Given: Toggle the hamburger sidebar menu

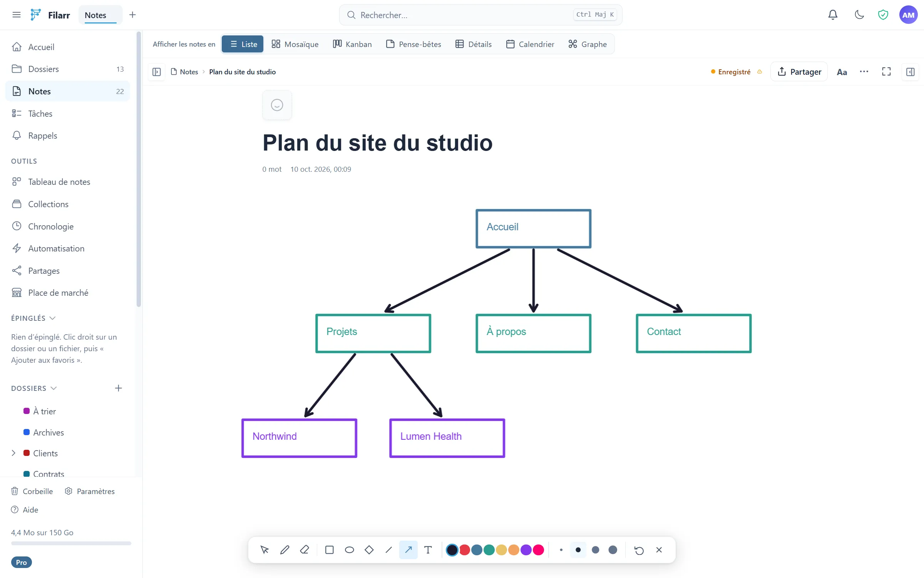Looking at the screenshot, I should tap(16, 15).
